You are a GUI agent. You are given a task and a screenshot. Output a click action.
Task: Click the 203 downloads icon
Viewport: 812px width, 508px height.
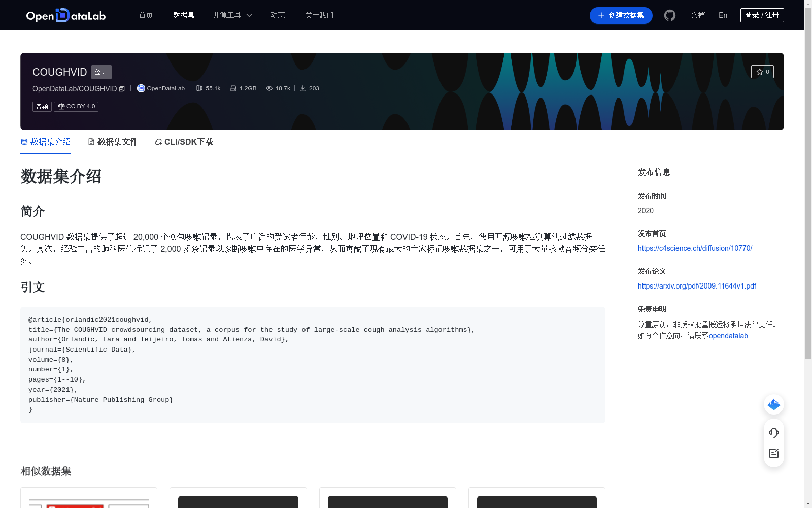pyautogui.click(x=303, y=88)
